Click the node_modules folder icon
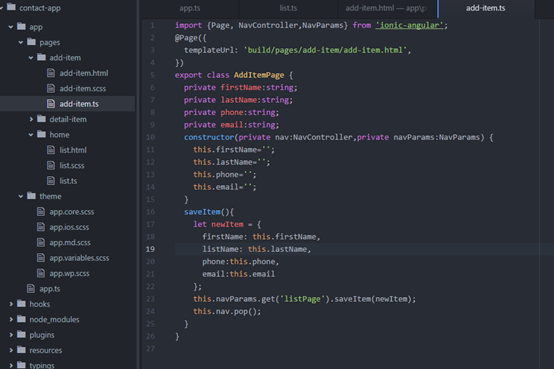The image size is (554, 369). point(22,319)
